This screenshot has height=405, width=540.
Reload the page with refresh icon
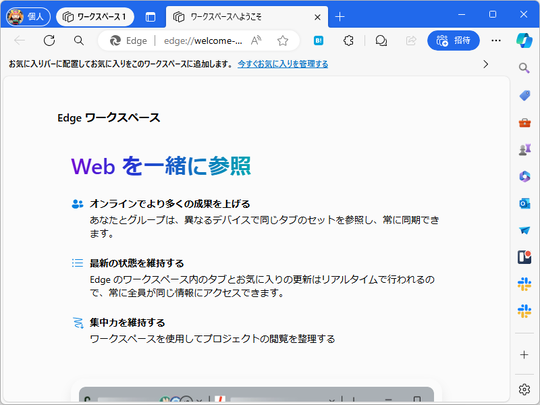point(49,41)
